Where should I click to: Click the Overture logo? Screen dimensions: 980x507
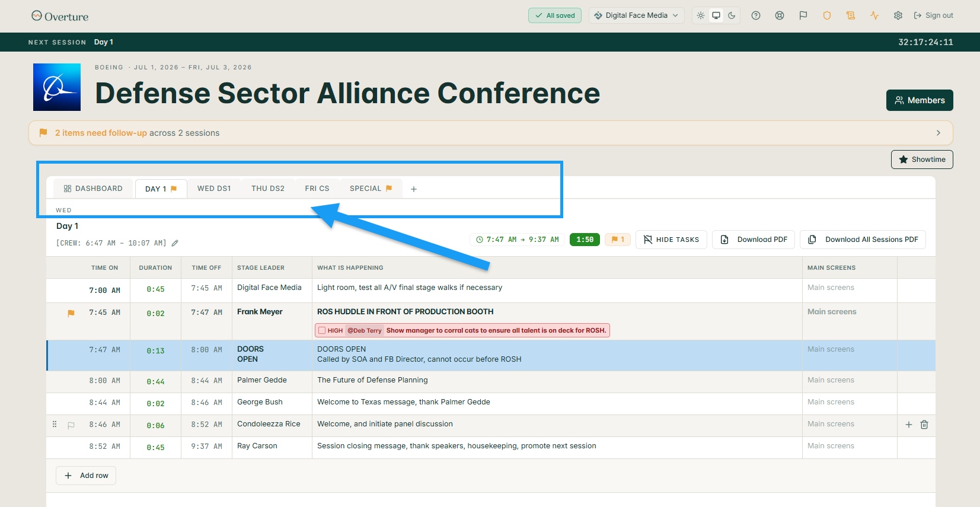coord(60,16)
